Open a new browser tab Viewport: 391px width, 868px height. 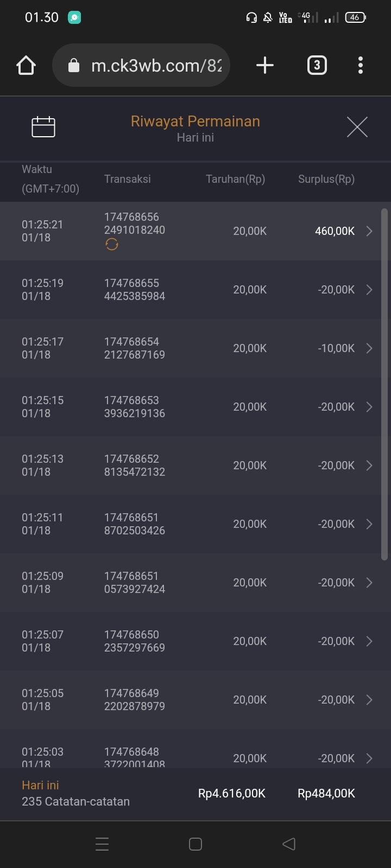pyautogui.click(x=264, y=66)
